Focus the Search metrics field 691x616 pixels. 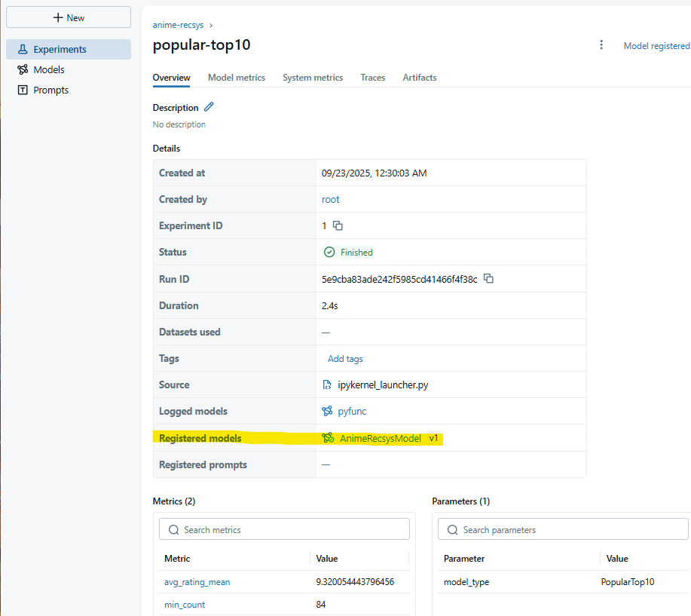tap(284, 529)
